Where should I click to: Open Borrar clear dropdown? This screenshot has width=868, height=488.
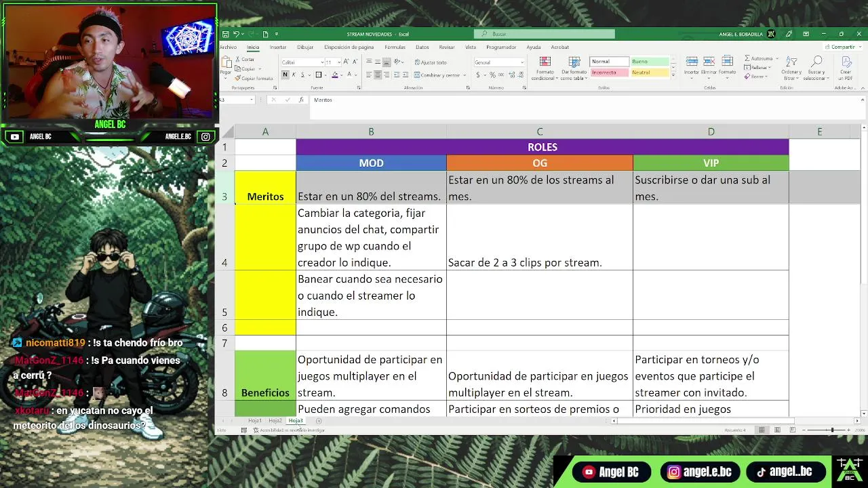click(756, 77)
